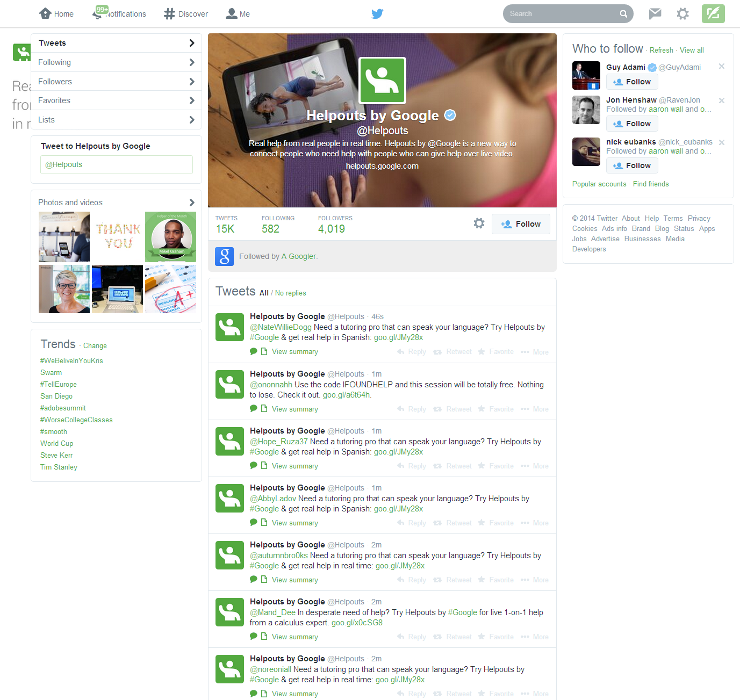This screenshot has width=740, height=700.
Task: Expand the Tweets sidebar row
Action: pos(116,43)
